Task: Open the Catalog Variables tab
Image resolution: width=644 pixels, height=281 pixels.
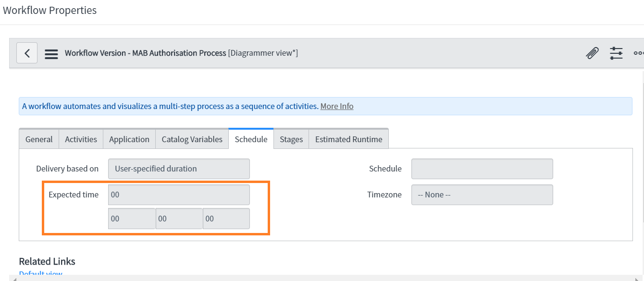Action: [x=192, y=139]
